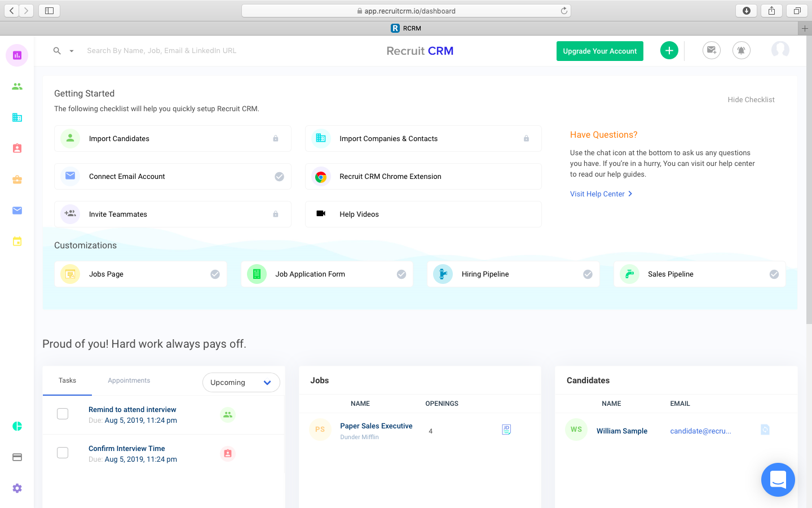Open the Calendar icon in the sidebar
Screen dimensions: 812x508
point(17,242)
